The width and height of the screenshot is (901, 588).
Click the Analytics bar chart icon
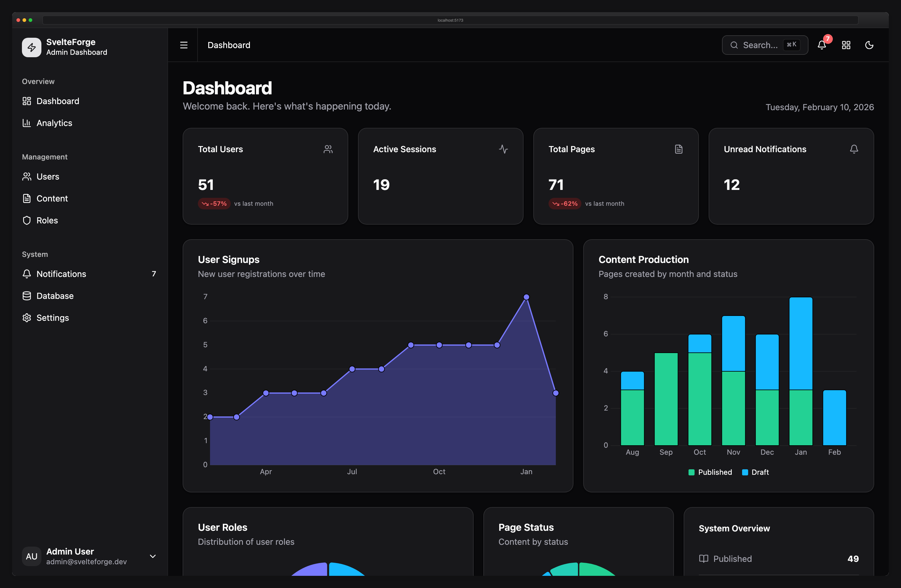click(x=26, y=123)
